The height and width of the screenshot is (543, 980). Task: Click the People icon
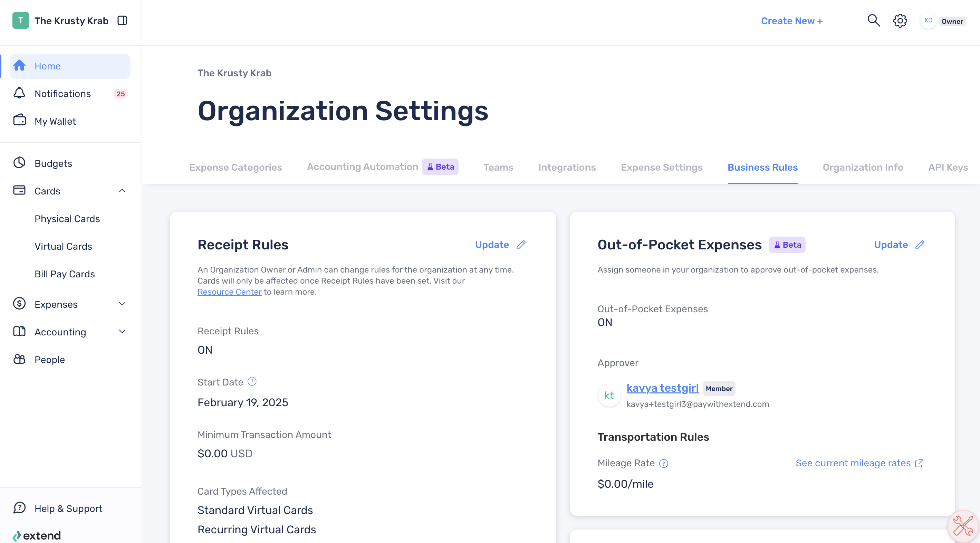[x=19, y=359]
